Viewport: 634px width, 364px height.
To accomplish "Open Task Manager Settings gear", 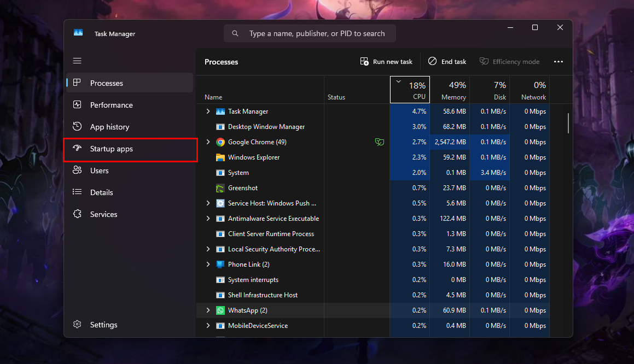I will tap(77, 324).
